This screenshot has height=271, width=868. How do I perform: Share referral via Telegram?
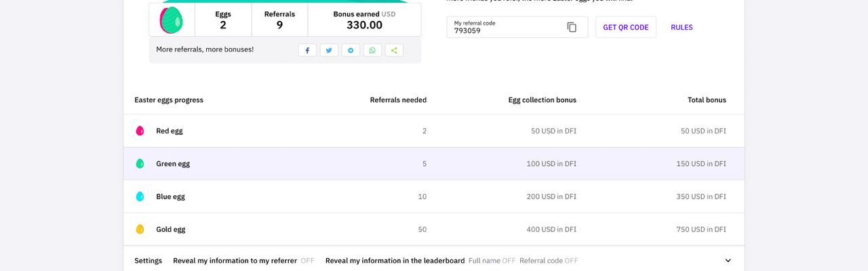(x=351, y=50)
